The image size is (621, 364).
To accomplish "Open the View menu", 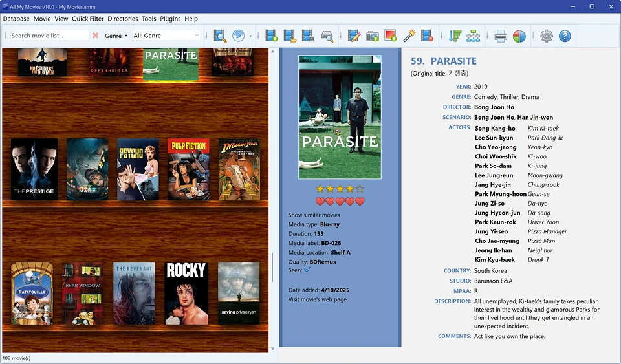I will coord(61,19).
